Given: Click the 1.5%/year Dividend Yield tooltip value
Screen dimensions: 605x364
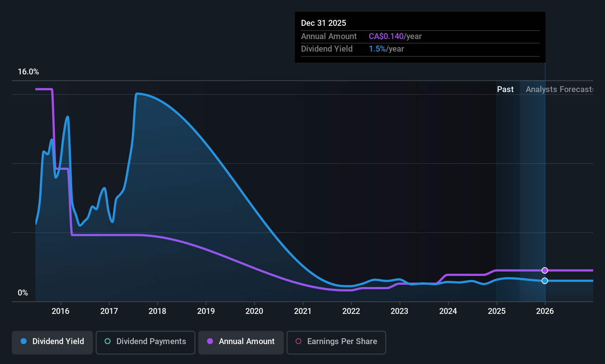Looking at the screenshot, I should [386, 49].
